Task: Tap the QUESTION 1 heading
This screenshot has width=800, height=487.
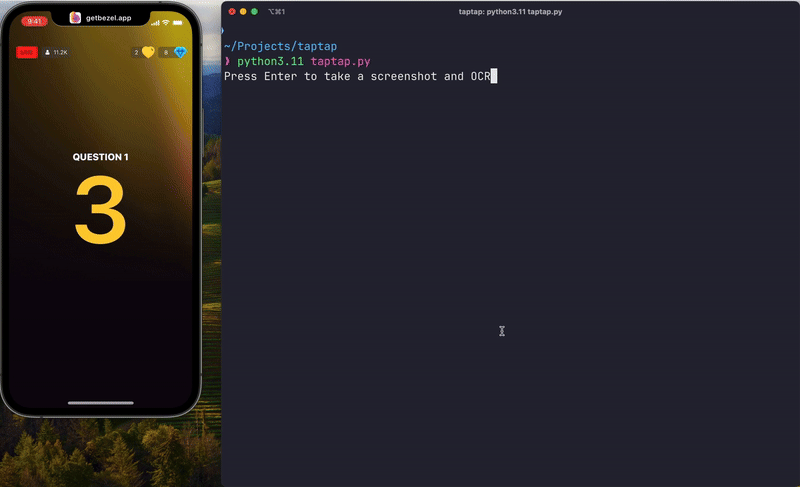Action: click(100, 157)
